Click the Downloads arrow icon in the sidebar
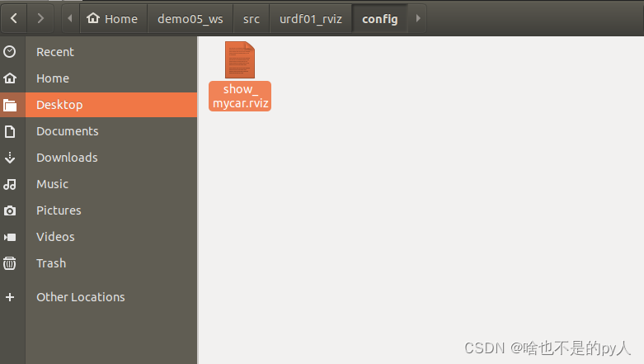 10,158
